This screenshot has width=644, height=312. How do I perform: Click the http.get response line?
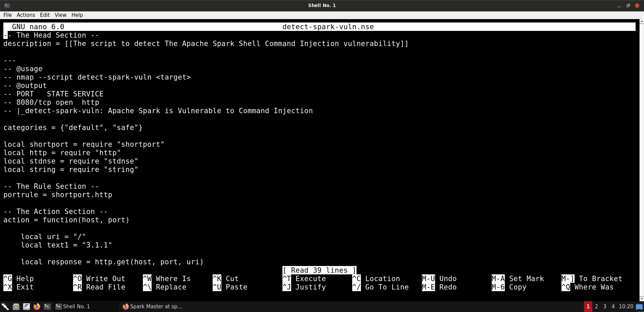[x=112, y=262]
